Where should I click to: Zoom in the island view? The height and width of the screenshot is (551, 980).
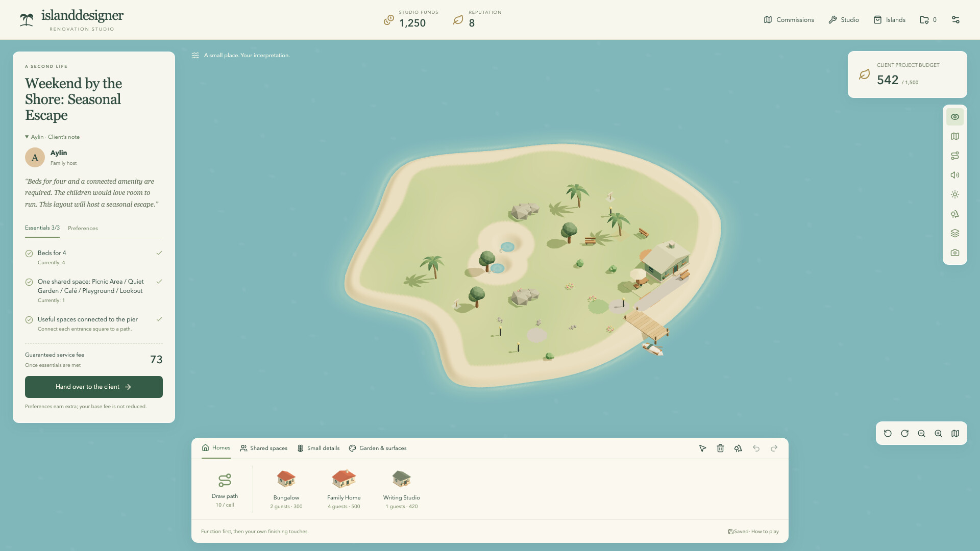click(x=938, y=433)
